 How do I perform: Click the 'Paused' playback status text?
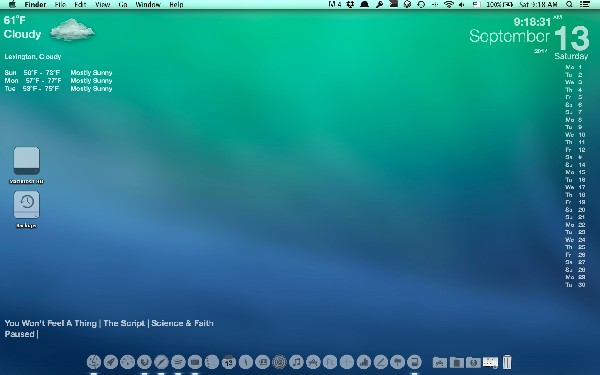point(20,334)
